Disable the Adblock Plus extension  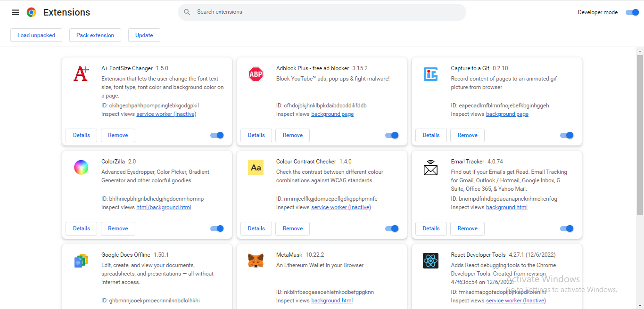[x=392, y=135]
